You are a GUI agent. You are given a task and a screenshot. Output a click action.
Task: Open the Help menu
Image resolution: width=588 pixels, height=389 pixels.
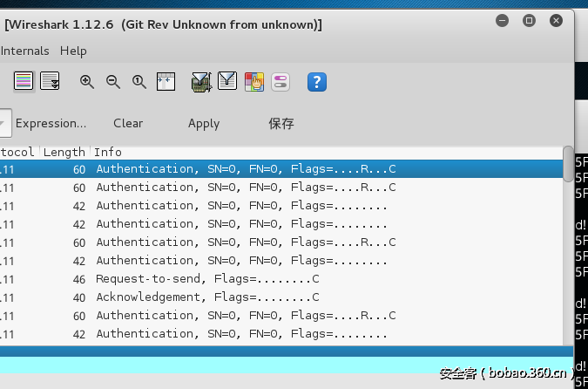coord(73,51)
